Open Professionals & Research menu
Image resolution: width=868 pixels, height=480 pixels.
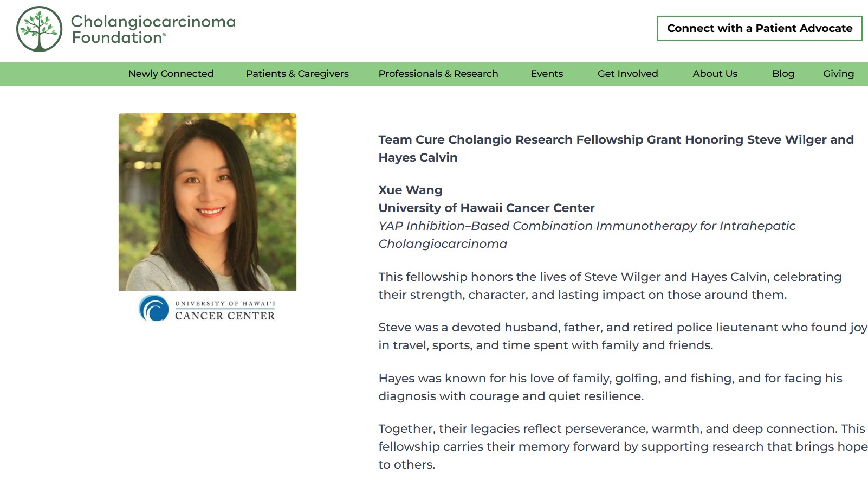[438, 74]
